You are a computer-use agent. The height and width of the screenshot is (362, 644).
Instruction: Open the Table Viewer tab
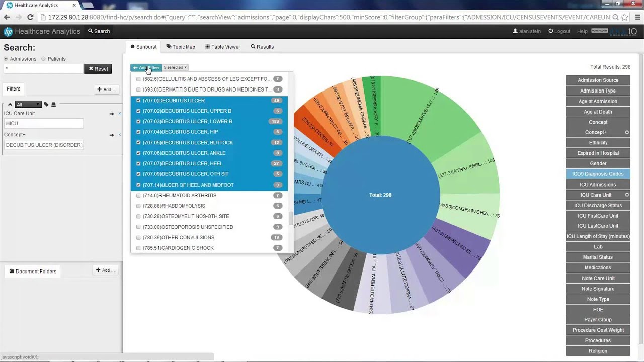(x=222, y=47)
